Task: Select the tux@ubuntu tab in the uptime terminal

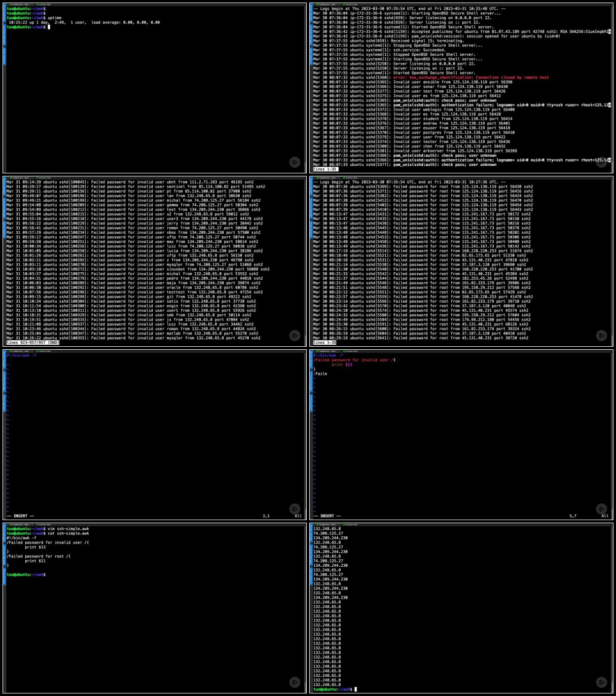Action: (x=20, y=5)
